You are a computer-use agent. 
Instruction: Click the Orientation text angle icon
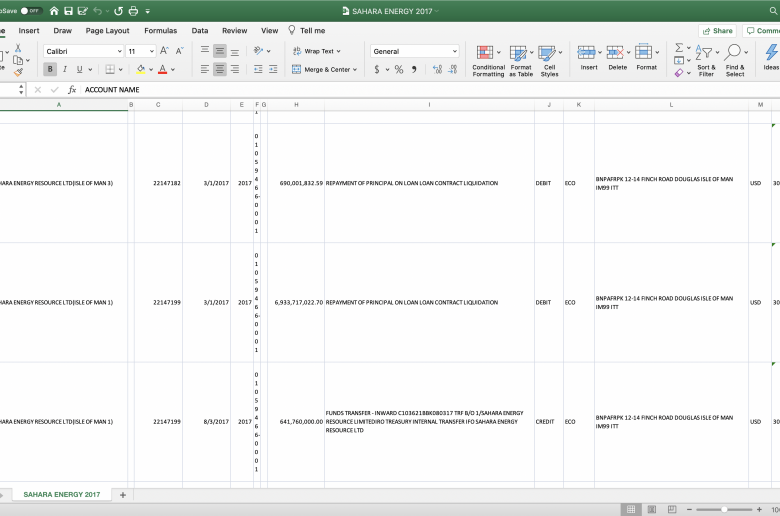coord(259,51)
